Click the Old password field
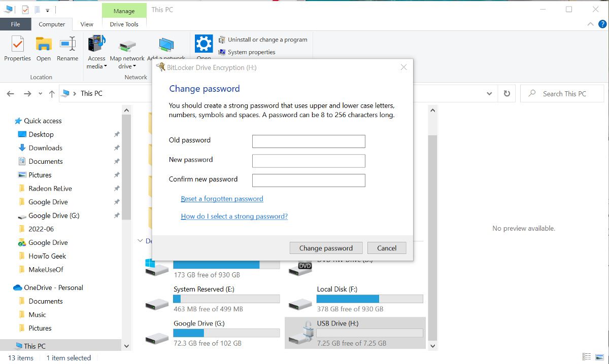This screenshot has width=609, height=364. pyautogui.click(x=309, y=141)
